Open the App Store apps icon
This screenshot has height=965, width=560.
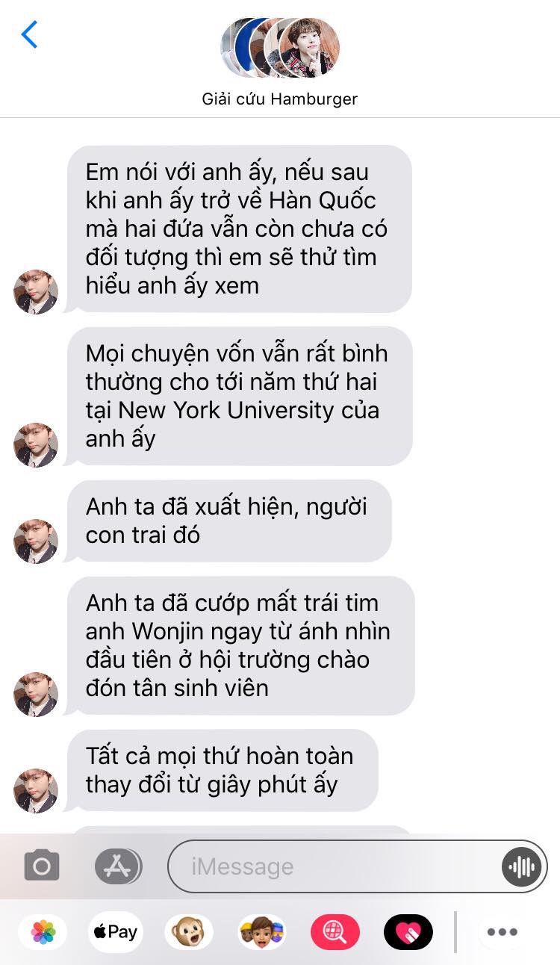(x=118, y=866)
